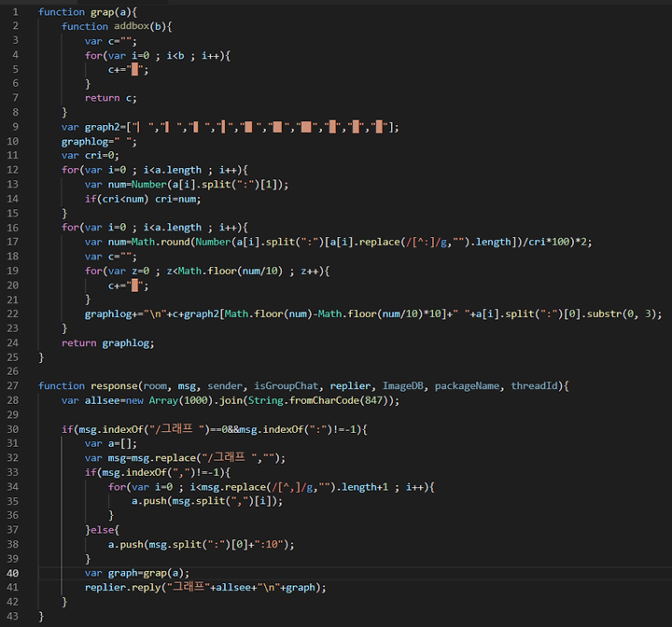Click 'Number' call on line 13

pyautogui.click(x=149, y=185)
